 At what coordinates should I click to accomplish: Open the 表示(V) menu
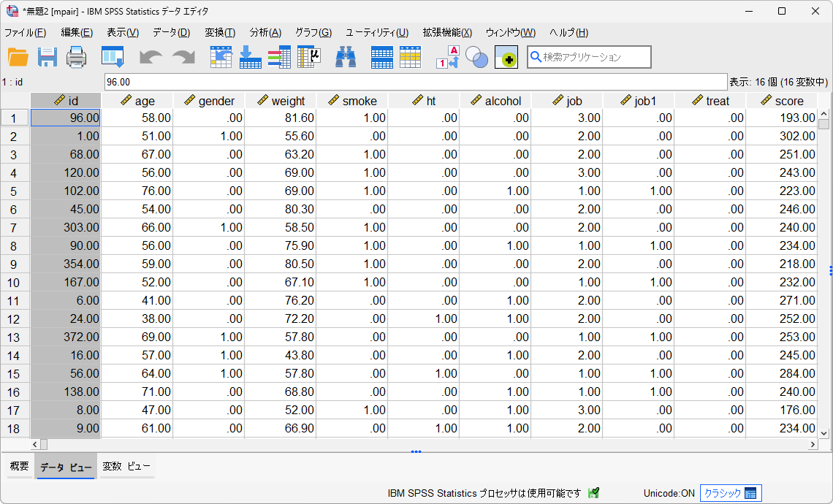click(x=123, y=32)
